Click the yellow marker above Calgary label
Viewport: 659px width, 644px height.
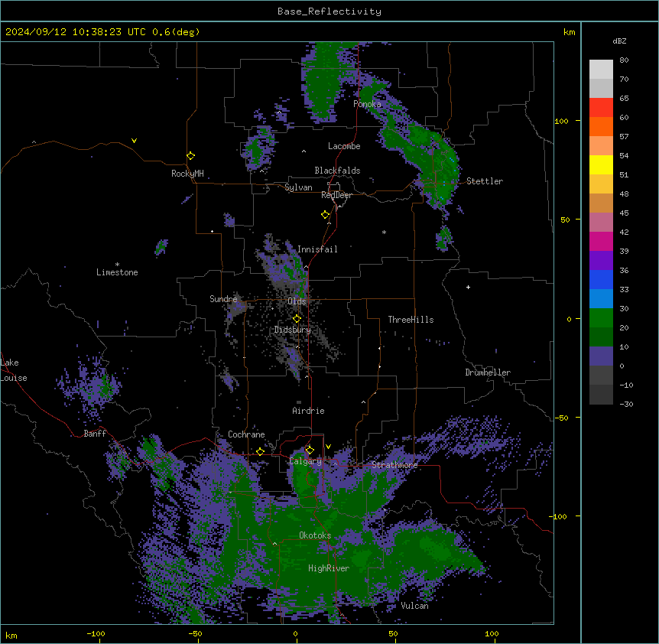tap(310, 450)
